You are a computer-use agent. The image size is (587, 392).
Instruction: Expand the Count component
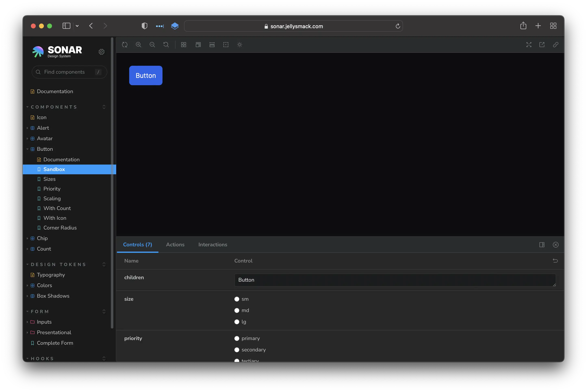point(27,249)
